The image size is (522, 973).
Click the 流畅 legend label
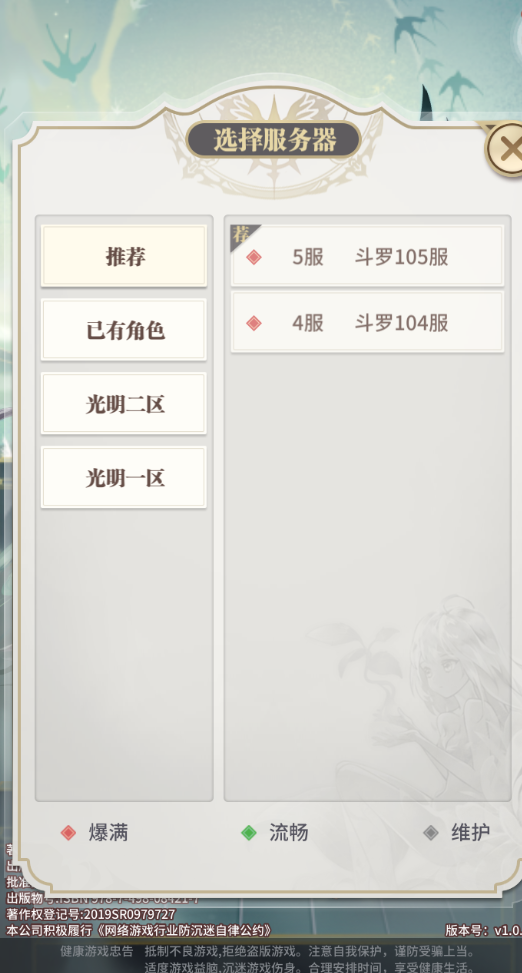coord(289,833)
